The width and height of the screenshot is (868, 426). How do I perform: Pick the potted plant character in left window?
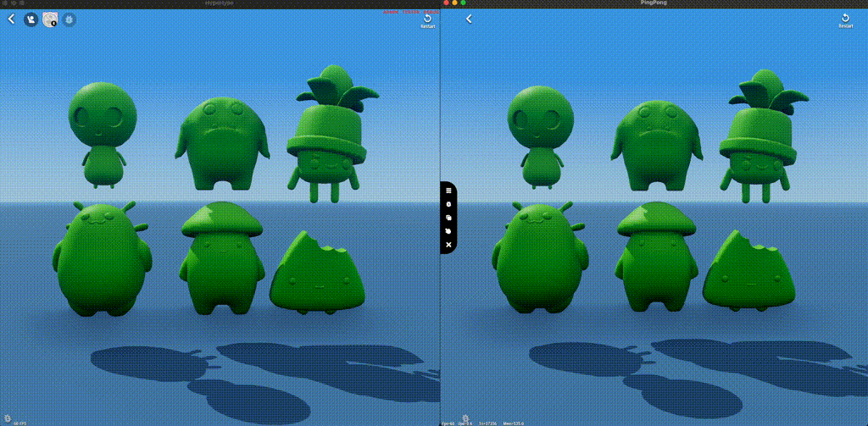point(326,136)
